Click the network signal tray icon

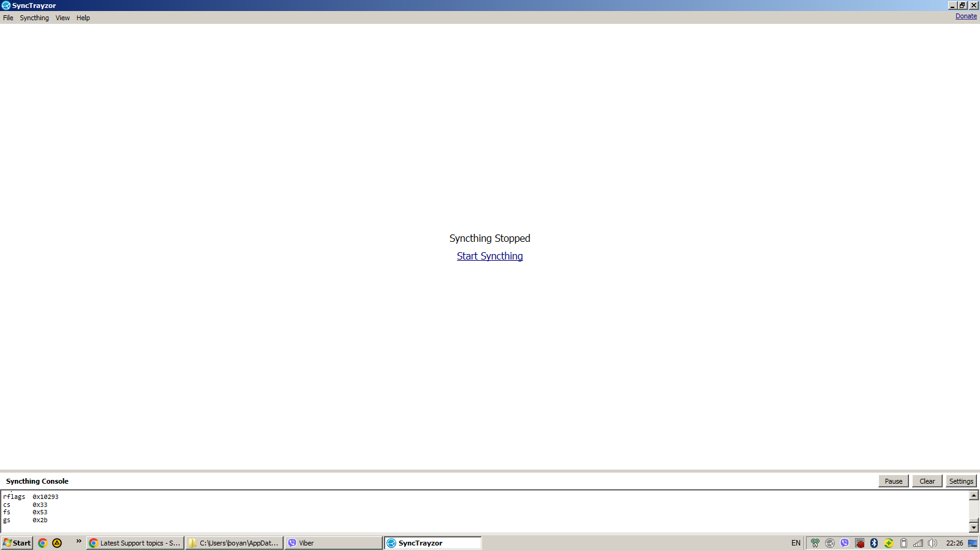coord(918,543)
